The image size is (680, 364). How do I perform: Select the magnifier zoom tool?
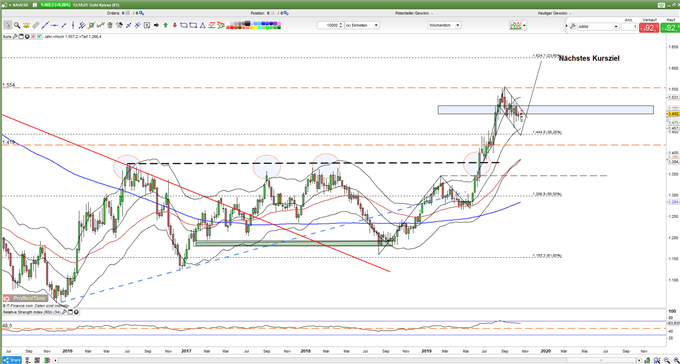coord(17,25)
